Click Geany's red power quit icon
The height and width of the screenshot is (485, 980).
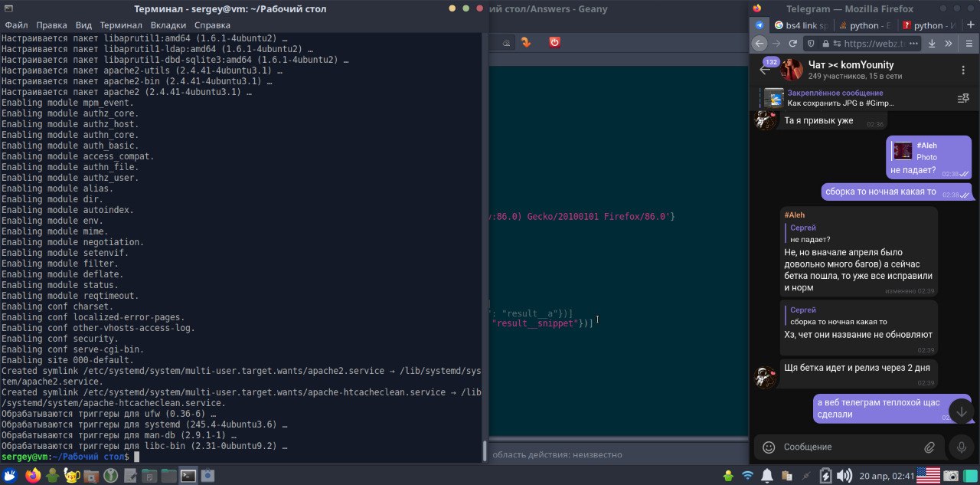point(554,42)
